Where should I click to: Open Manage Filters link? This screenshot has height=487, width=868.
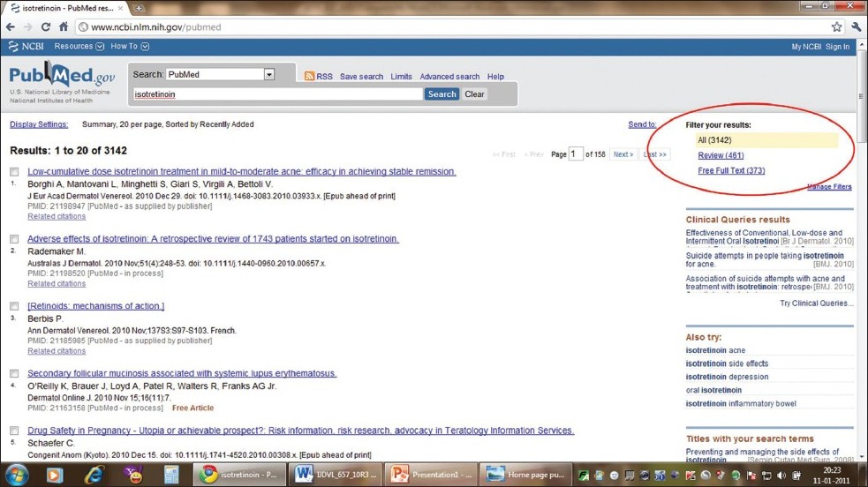click(x=829, y=187)
